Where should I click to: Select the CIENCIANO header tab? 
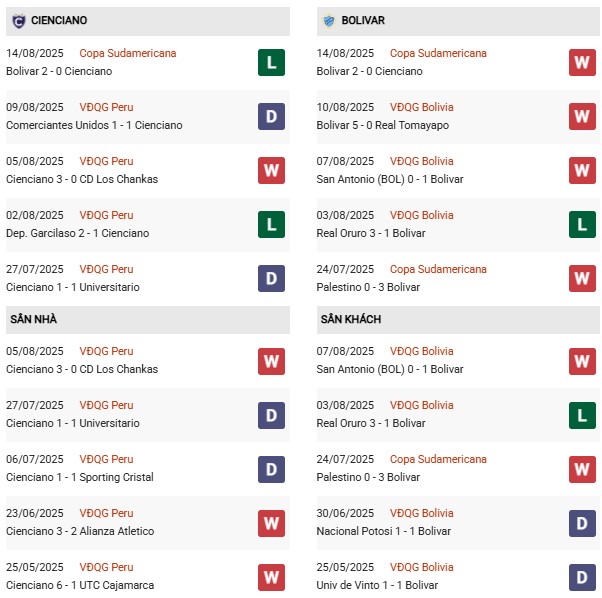point(59,20)
